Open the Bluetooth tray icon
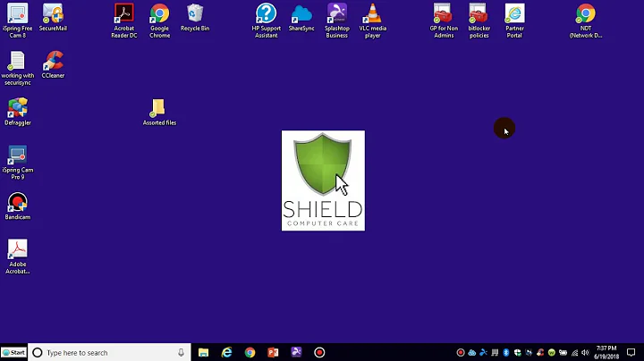This screenshot has height=361, width=644. pos(506,352)
